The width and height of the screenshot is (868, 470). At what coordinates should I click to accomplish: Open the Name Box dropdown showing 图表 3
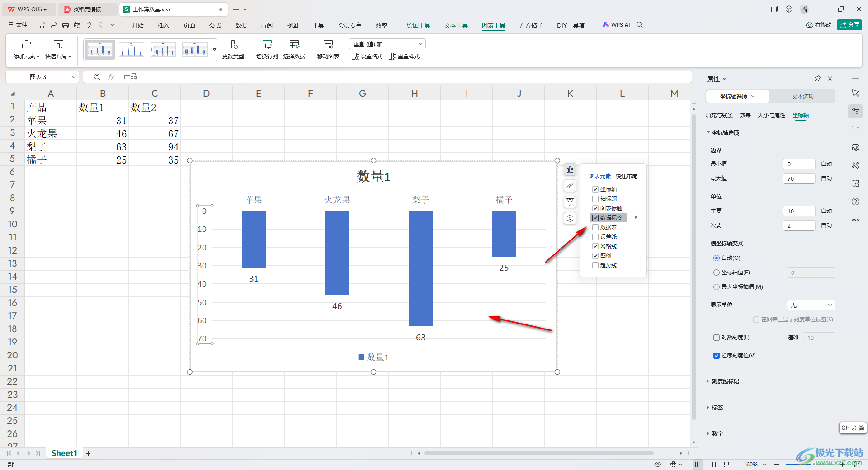(74, 77)
